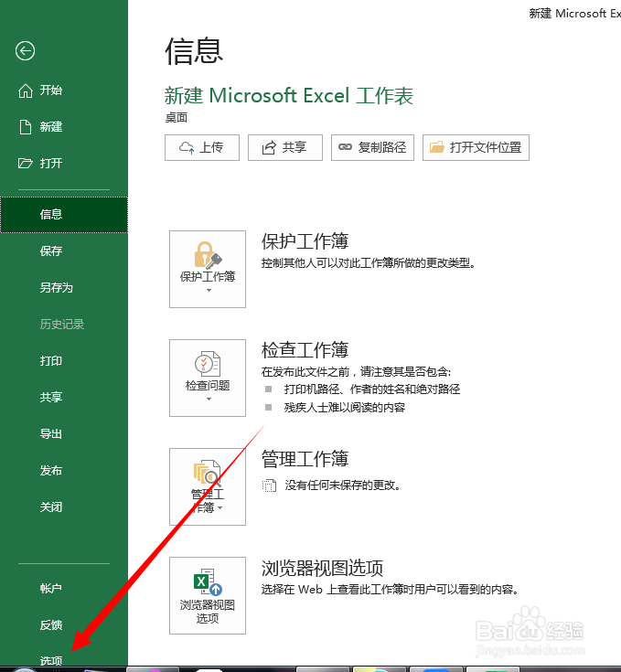
Task: Choose 关闭 in the sidebar
Action: [51, 507]
